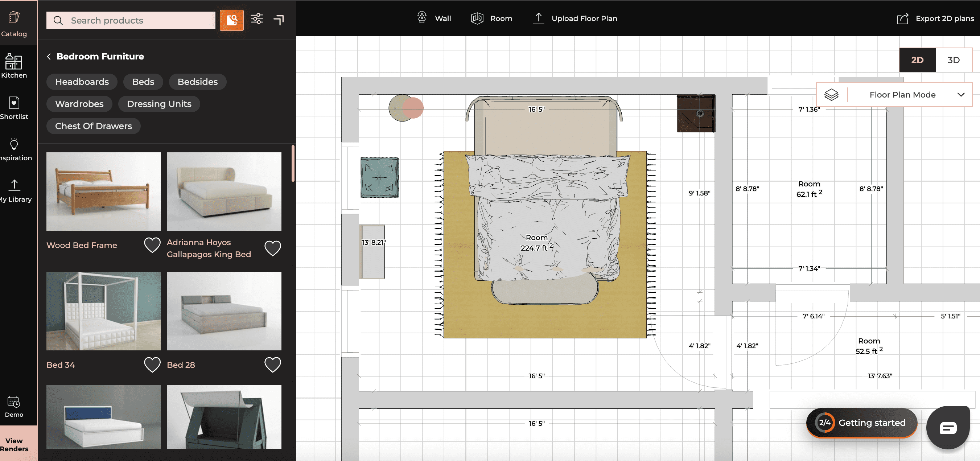Select the Bed 34 thumbnail
The height and width of the screenshot is (461, 980).
click(x=103, y=311)
